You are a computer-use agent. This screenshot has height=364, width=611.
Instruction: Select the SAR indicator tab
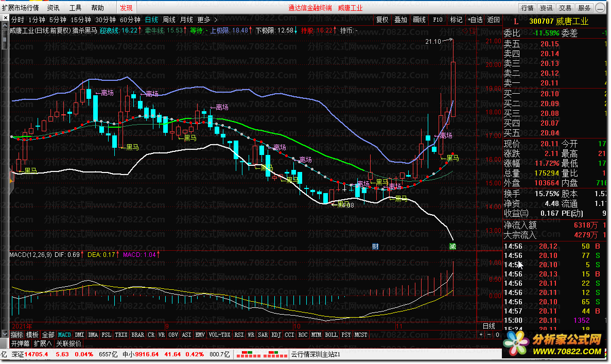coord(263,335)
